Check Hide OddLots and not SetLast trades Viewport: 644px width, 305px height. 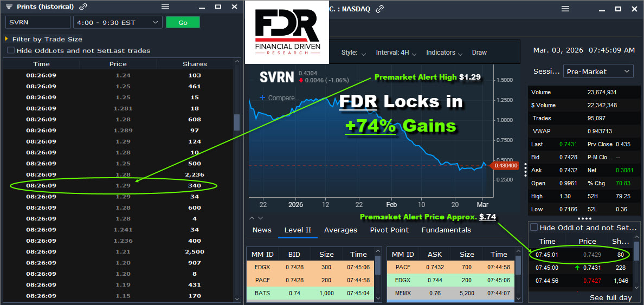(11, 50)
